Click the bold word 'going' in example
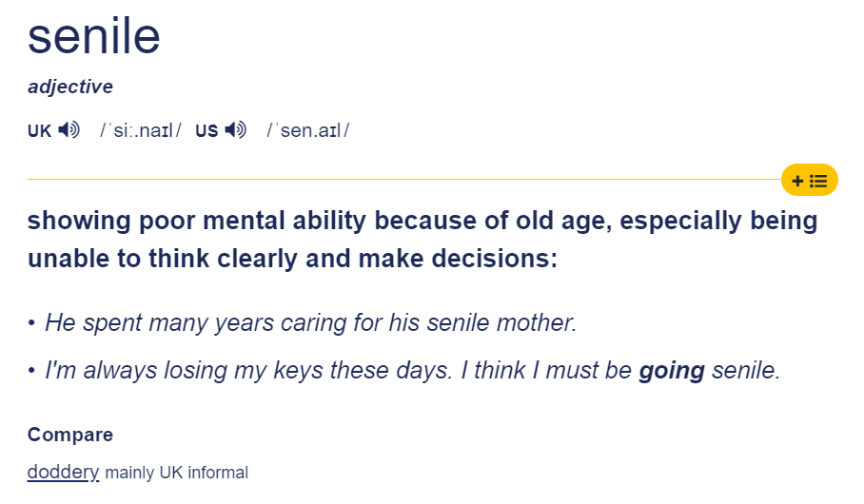Image resolution: width=864 pixels, height=504 pixels. pyautogui.click(x=672, y=371)
